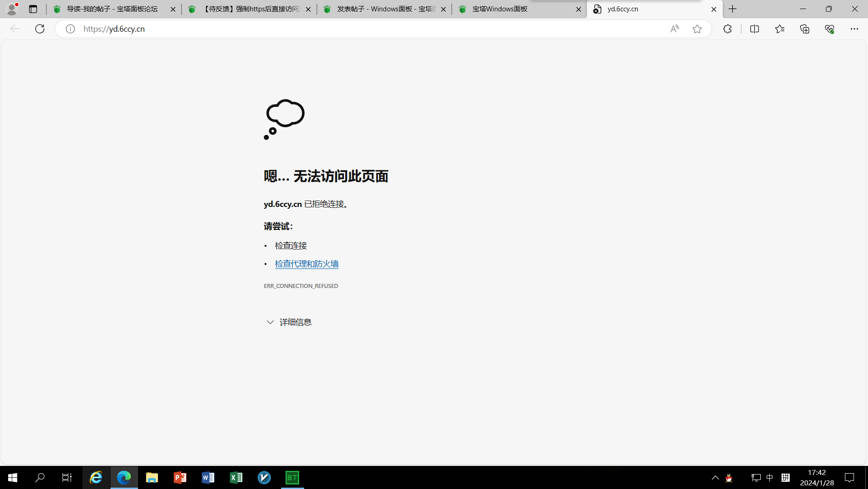Open Browser essentials heart icon
Image resolution: width=868 pixels, height=489 pixels.
pos(830,29)
